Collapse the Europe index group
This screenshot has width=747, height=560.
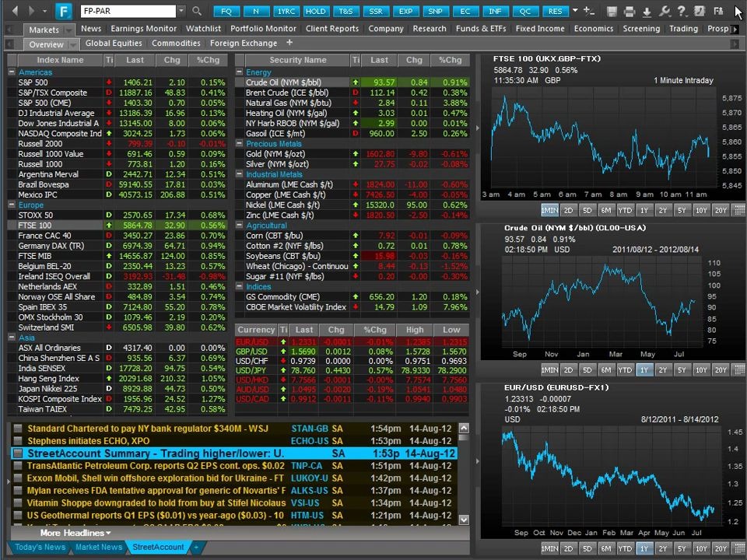click(x=12, y=205)
